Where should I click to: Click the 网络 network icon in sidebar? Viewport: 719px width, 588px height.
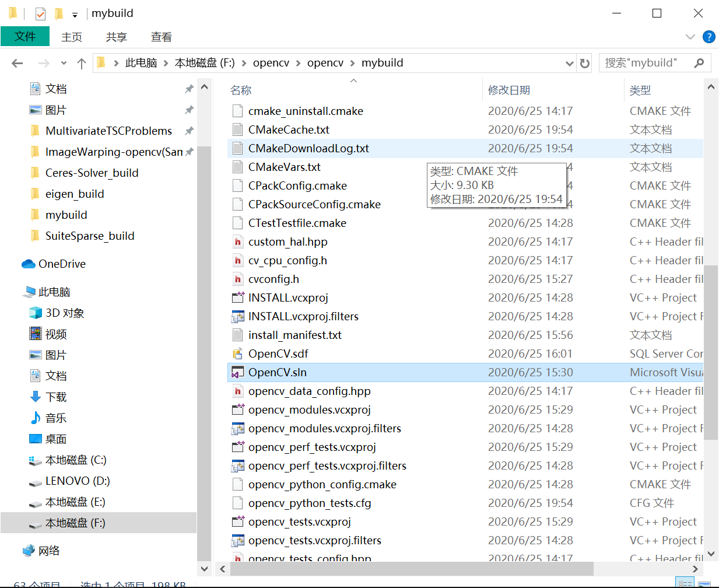tap(29, 550)
